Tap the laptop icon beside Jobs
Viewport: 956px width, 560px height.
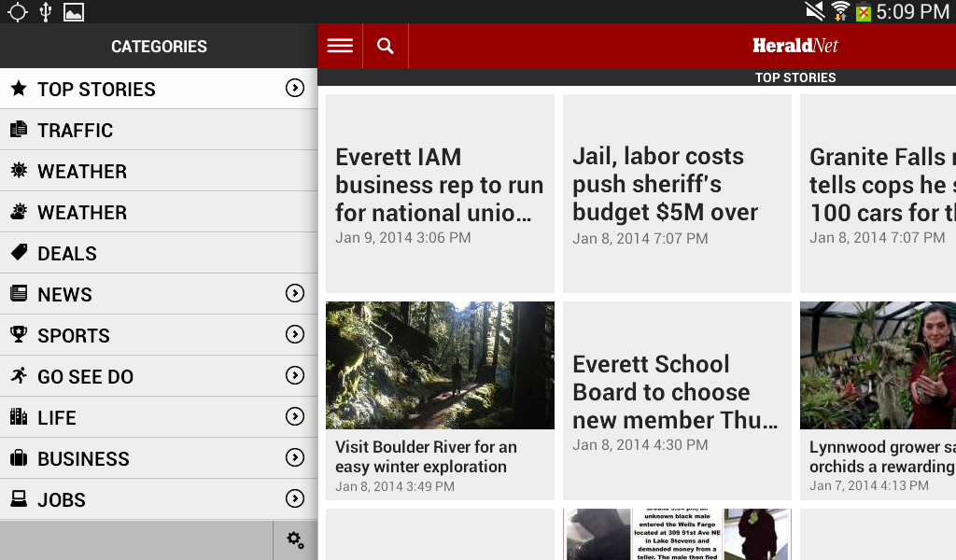(19, 499)
